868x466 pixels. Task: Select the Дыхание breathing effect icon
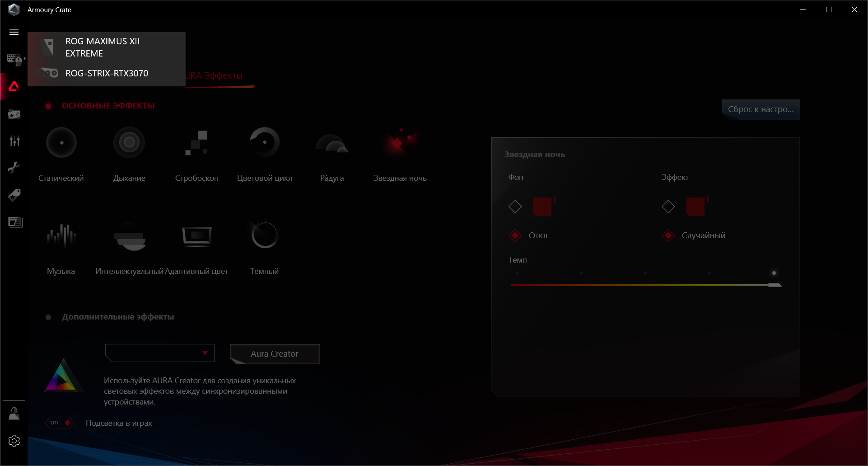[129, 142]
